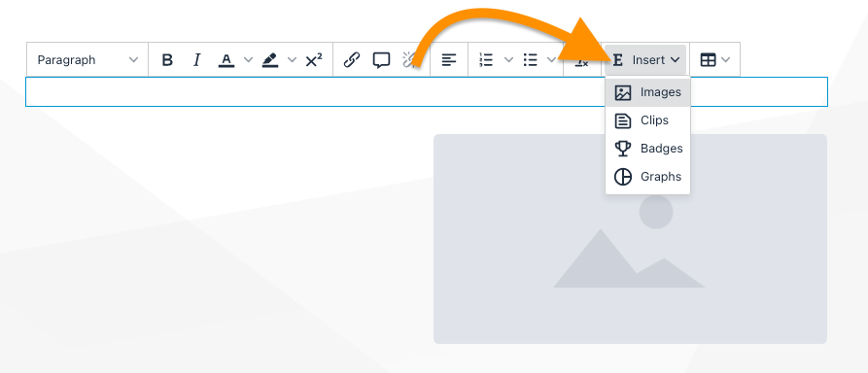
Task: Add a comment with speech bubble icon
Action: point(381,60)
